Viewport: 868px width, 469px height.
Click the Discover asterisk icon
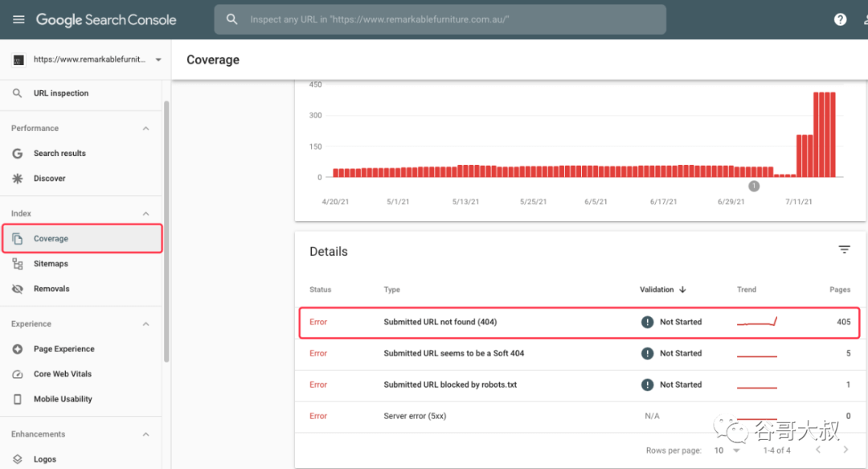point(18,179)
